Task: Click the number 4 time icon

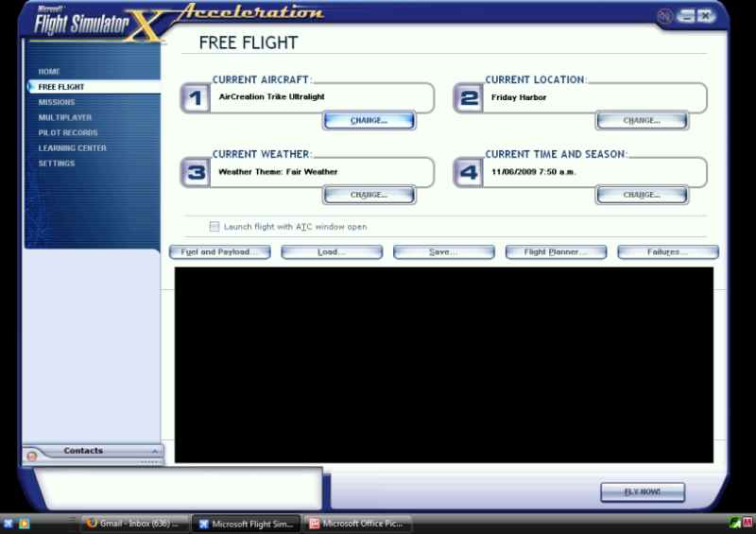Action: pyautogui.click(x=468, y=173)
